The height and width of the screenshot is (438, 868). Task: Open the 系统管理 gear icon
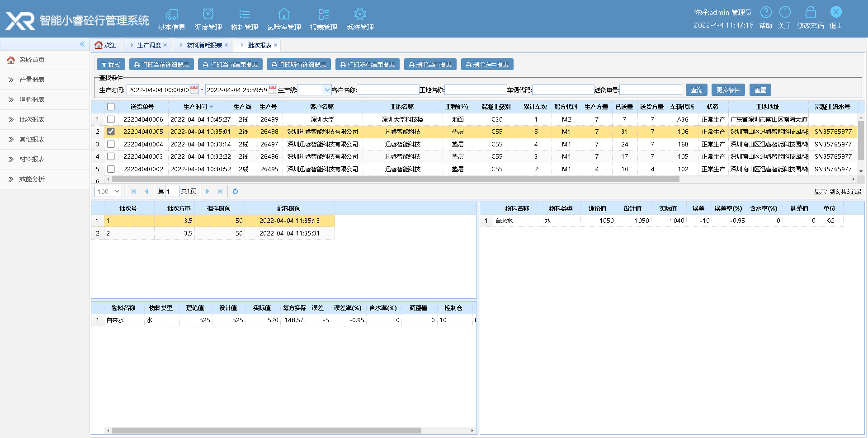pos(360,14)
